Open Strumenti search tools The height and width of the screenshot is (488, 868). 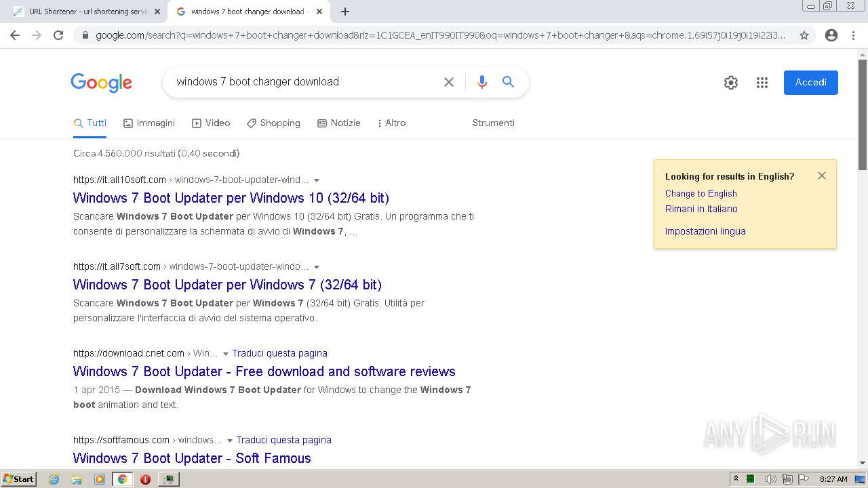pos(493,123)
